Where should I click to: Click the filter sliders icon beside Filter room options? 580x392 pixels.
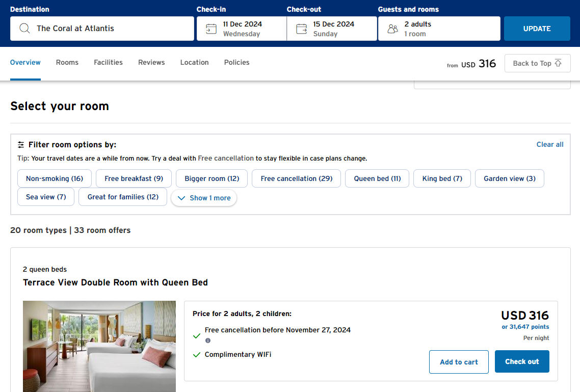(x=20, y=144)
